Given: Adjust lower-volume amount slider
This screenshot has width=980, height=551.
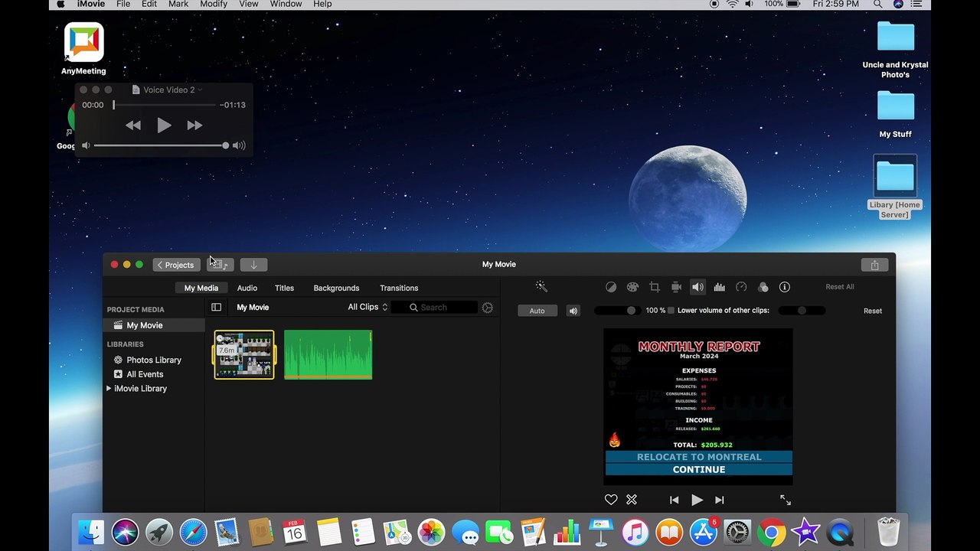Looking at the screenshot, I should (x=802, y=311).
